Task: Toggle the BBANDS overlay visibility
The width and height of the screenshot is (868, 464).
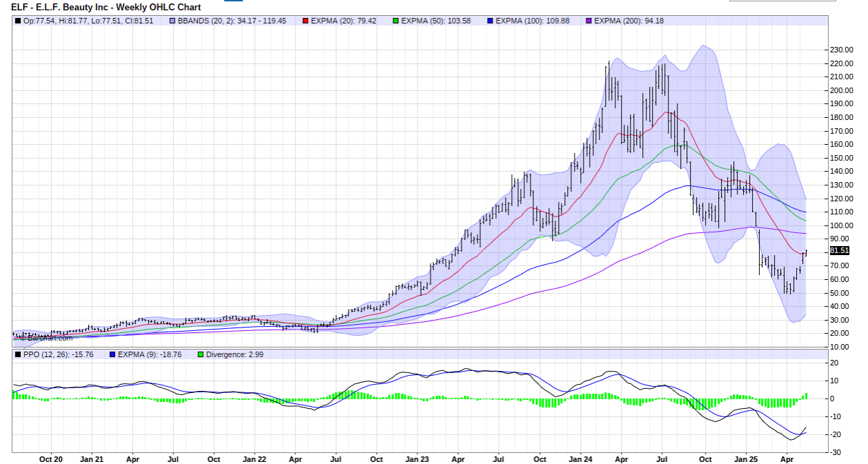Action: pyautogui.click(x=171, y=21)
